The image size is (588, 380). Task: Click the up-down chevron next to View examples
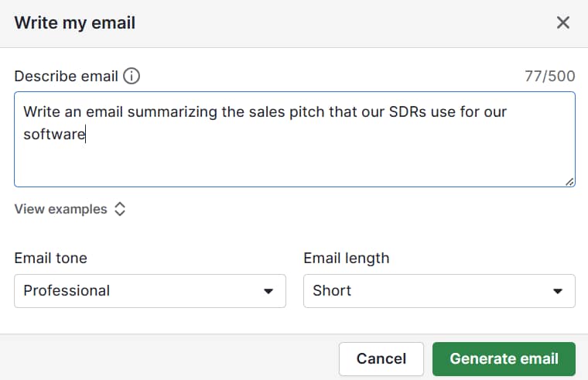120,209
